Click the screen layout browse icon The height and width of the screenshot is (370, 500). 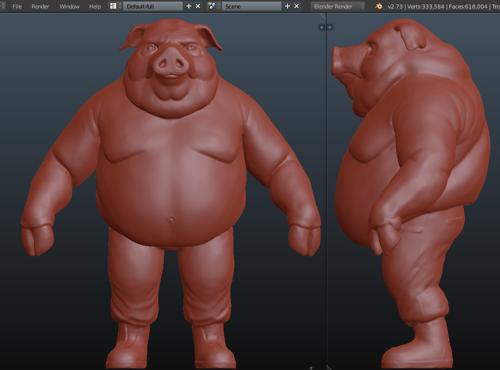[x=114, y=6]
